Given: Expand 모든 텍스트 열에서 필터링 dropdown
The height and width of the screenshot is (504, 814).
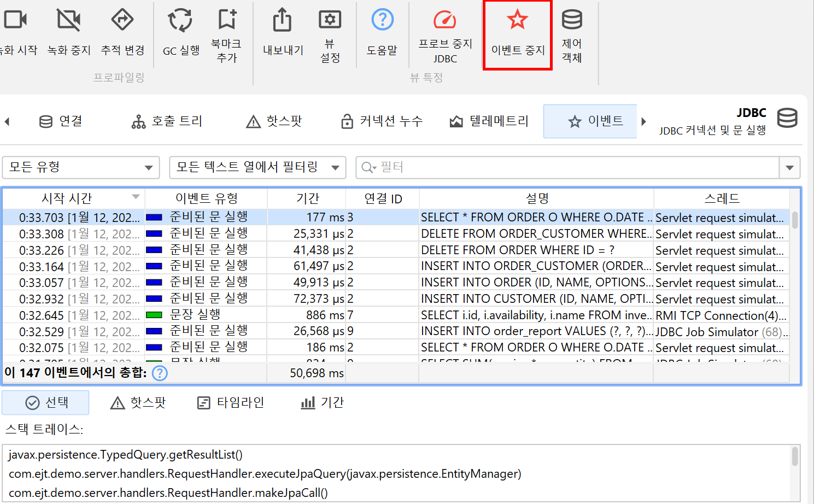Looking at the screenshot, I should (x=257, y=167).
